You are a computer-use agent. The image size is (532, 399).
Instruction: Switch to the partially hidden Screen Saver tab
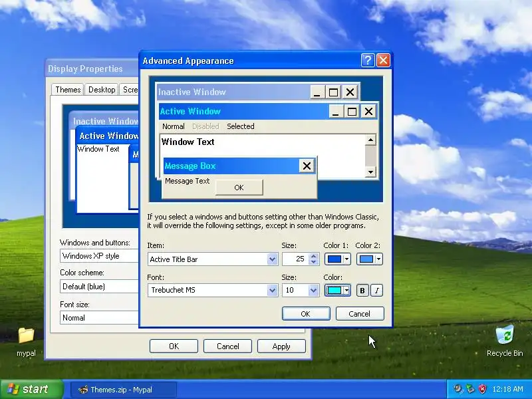(x=130, y=90)
